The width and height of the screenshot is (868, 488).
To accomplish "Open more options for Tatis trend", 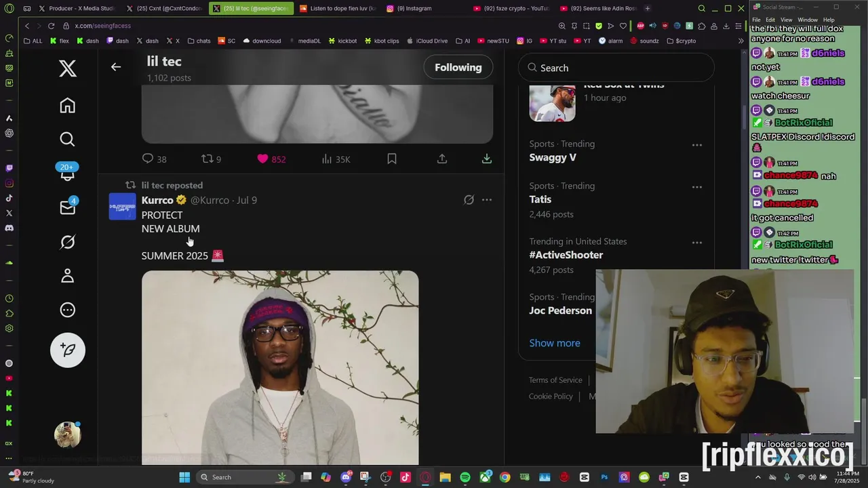I will [x=697, y=187].
